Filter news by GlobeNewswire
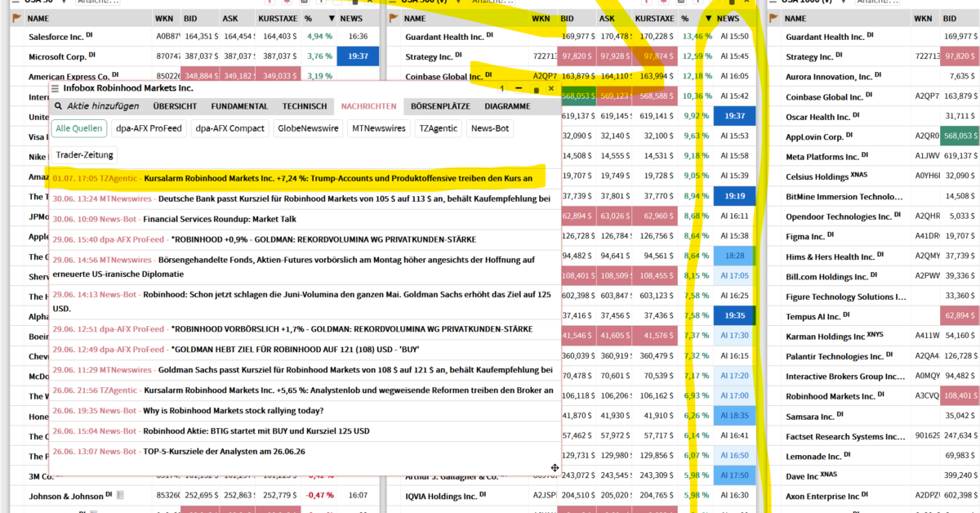980x513 pixels. [x=308, y=128]
